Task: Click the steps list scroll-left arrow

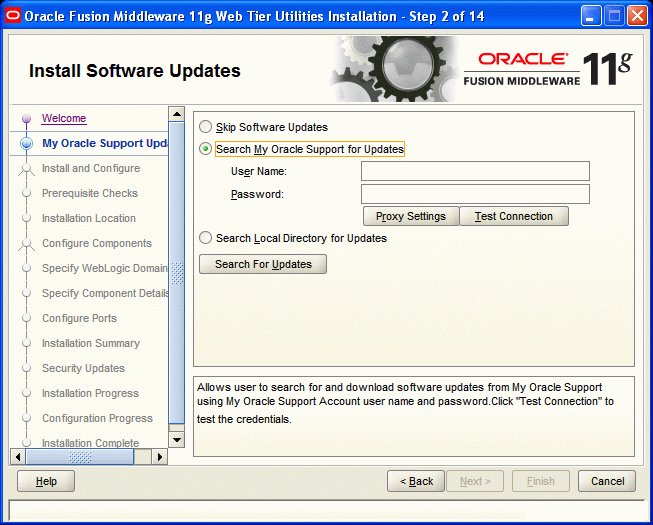Action: [x=17, y=457]
